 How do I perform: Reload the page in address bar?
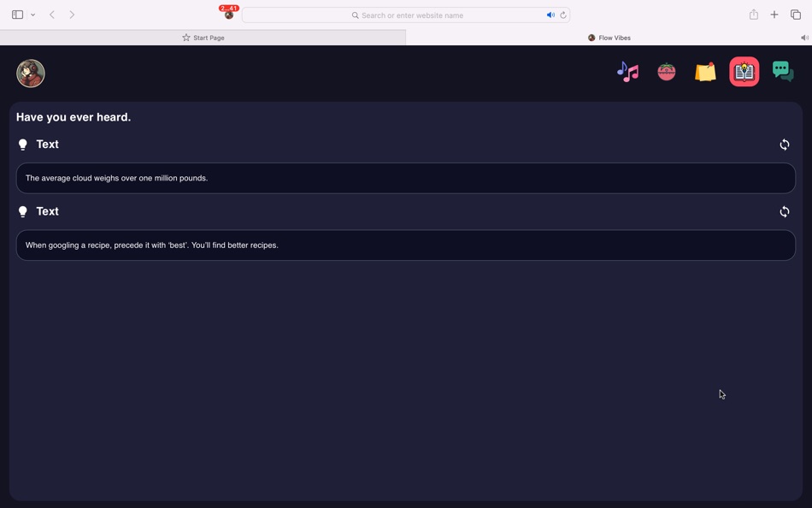563,15
